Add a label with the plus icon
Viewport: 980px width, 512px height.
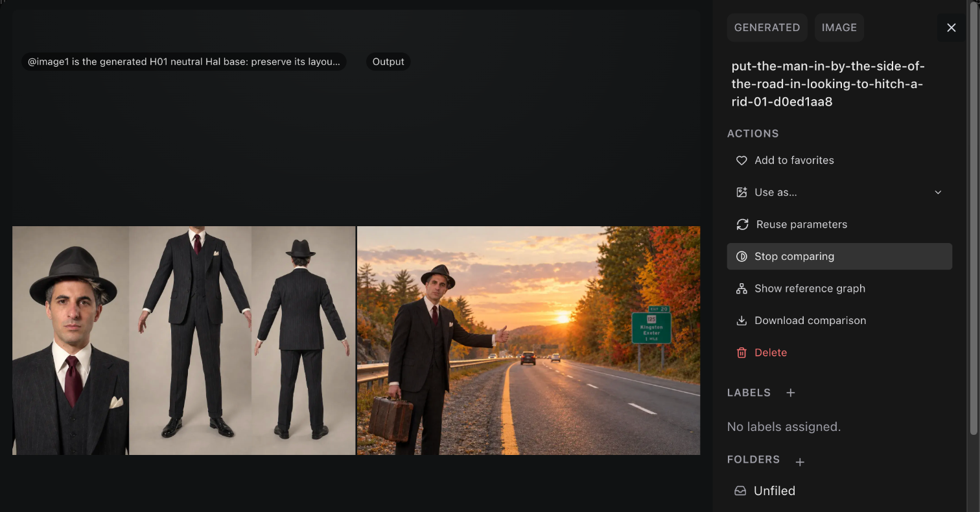coord(791,393)
